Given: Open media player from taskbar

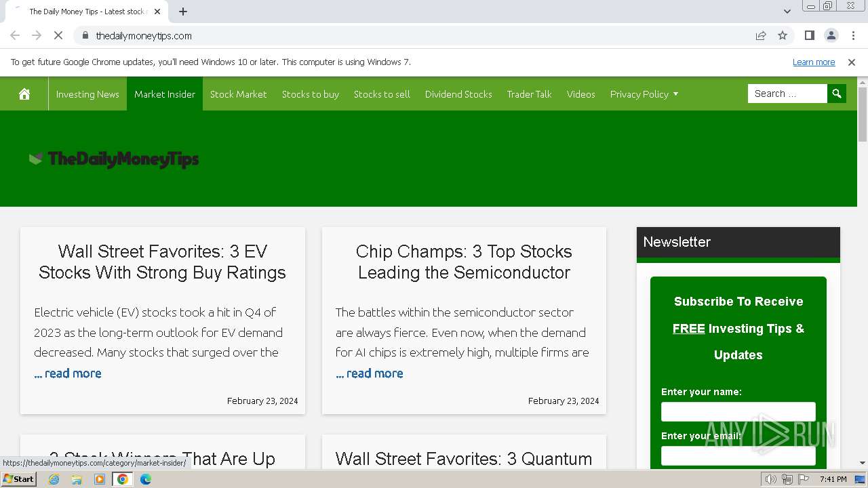Looking at the screenshot, I should pyautogui.click(x=100, y=479).
